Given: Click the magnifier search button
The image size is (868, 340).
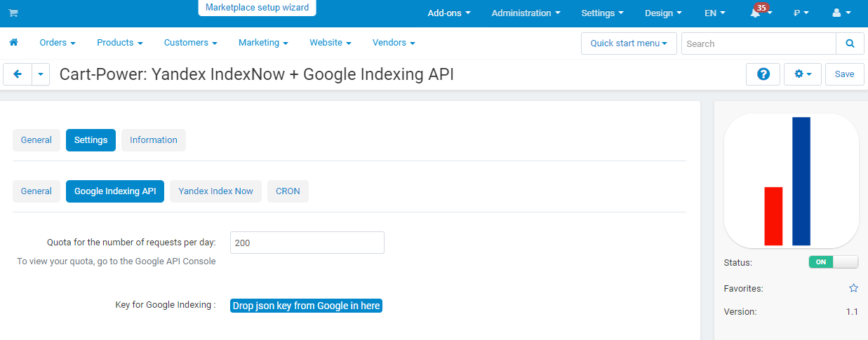Looking at the screenshot, I should pyautogui.click(x=850, y=43).
